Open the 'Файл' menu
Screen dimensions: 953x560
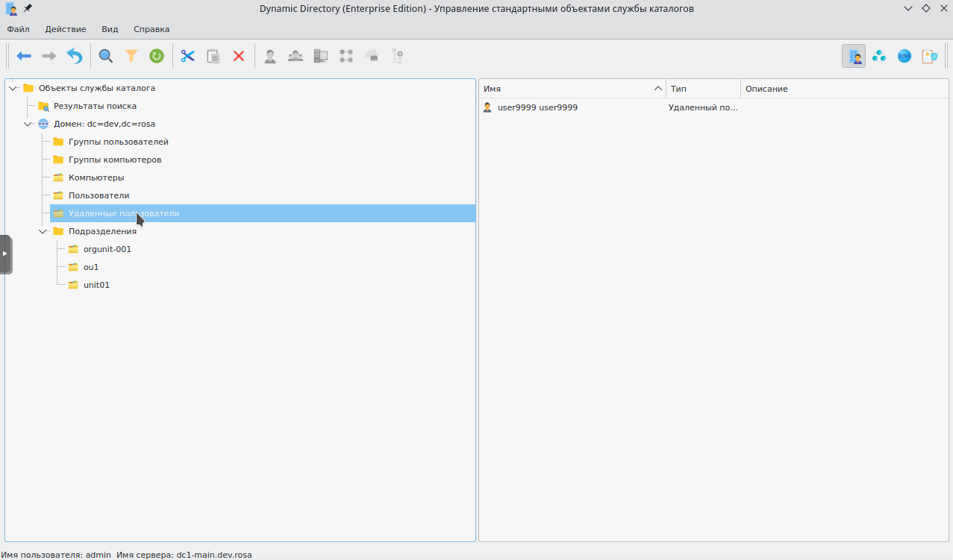click(x=18, y=29)
